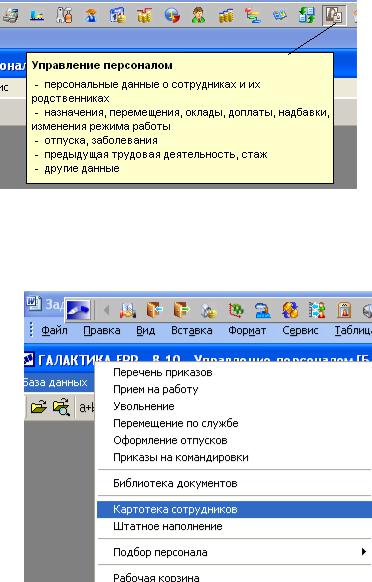Select the highlighted Картотека сотрудников entry
Viewport: 372px width, 582px height.
234,510
